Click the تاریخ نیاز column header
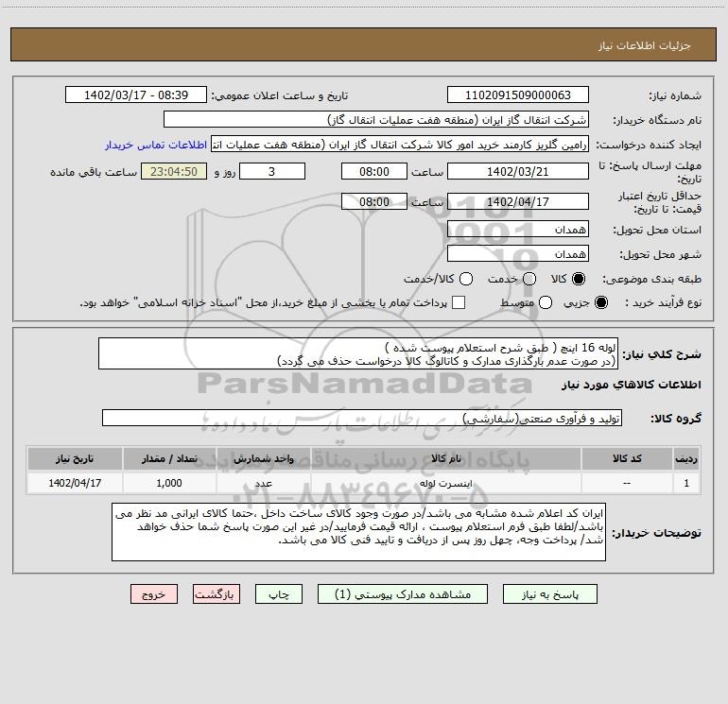The width and height of the screenshot is (728, 704). 75,458
